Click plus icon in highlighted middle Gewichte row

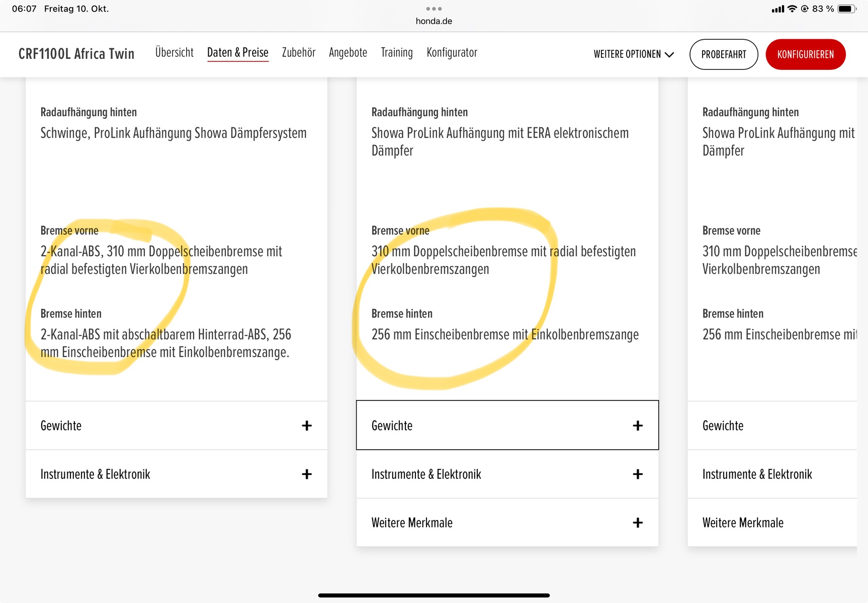click(x=638, y=426)
